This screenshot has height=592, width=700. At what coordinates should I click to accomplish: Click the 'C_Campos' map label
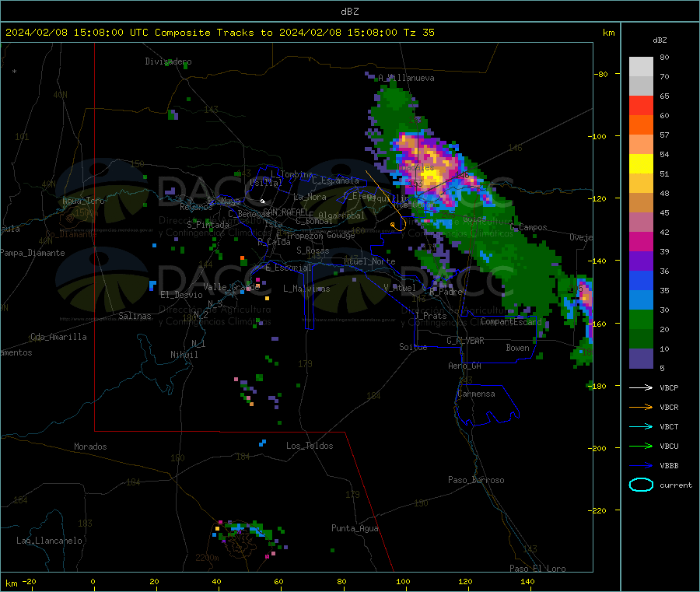pyautogui.click(x=529, y=227)
